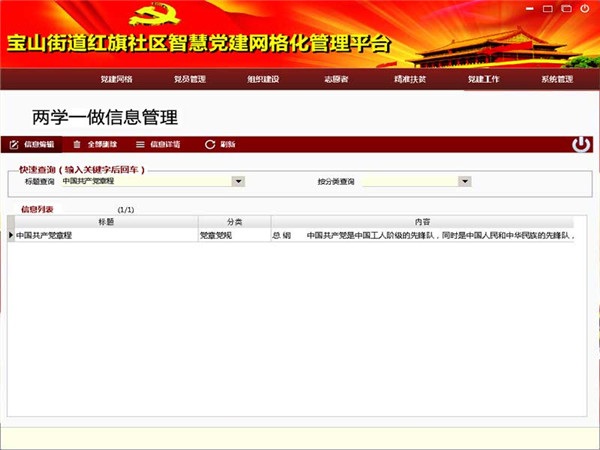Expand the 按分类查询 dropdown arrow
Viewport: 600px width, 450px height.
(x=465, y=181)
